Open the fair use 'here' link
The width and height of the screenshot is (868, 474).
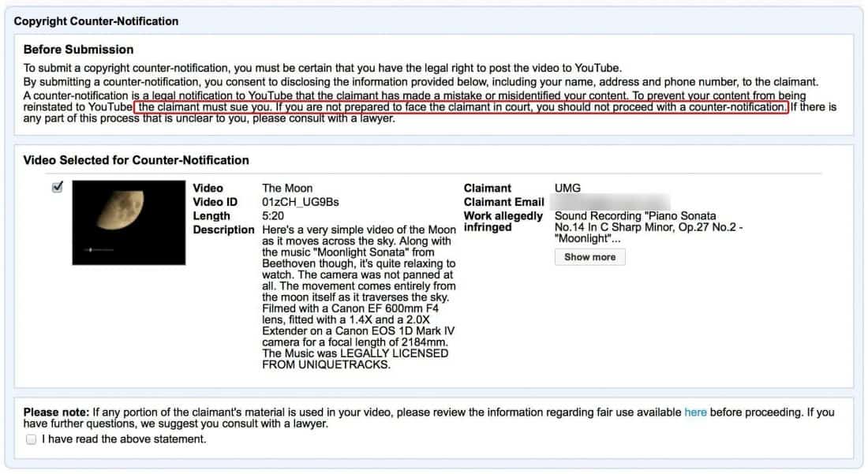[695, 412]
